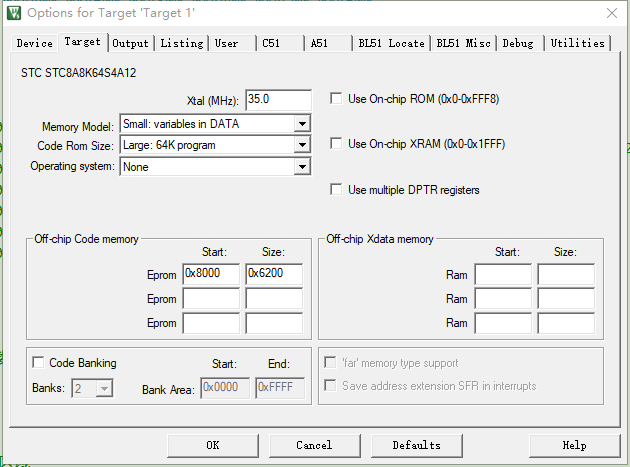Confirm settings with OK button

tap(213, 445)
